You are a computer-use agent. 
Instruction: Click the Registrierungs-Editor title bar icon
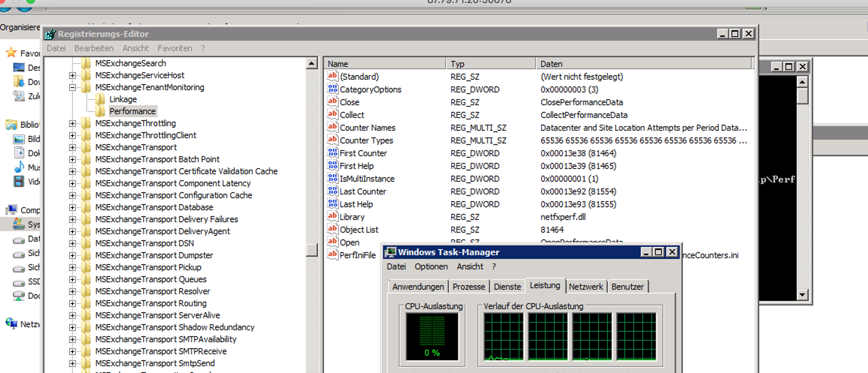pyautogui.click(x=50, y=34)
